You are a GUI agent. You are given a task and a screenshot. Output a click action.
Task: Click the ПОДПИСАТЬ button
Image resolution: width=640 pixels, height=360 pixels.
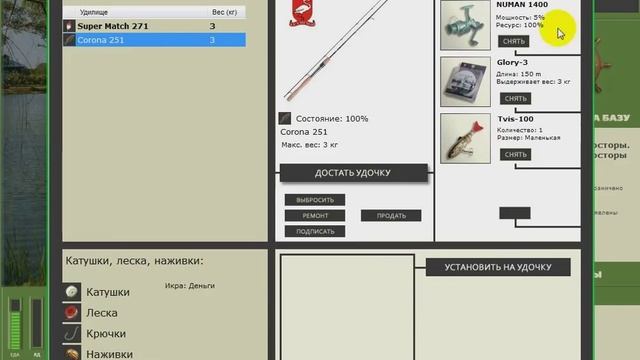pyautogui.click(x=315, y=231)
